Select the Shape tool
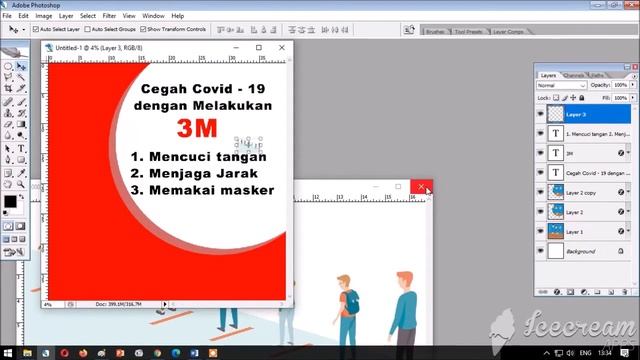This screenshot has width=640, height=360. 21,160
